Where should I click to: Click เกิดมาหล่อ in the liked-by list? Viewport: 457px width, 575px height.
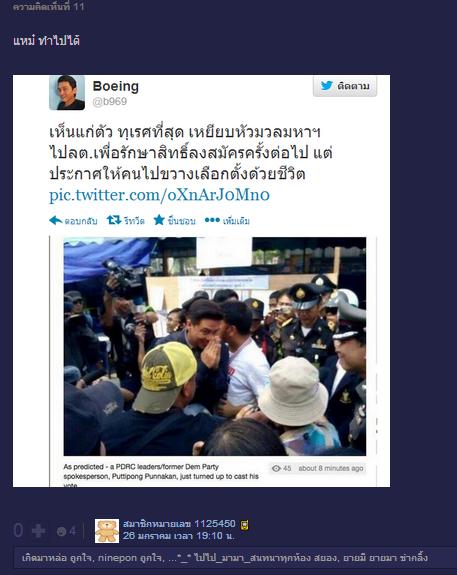[44, 558]
